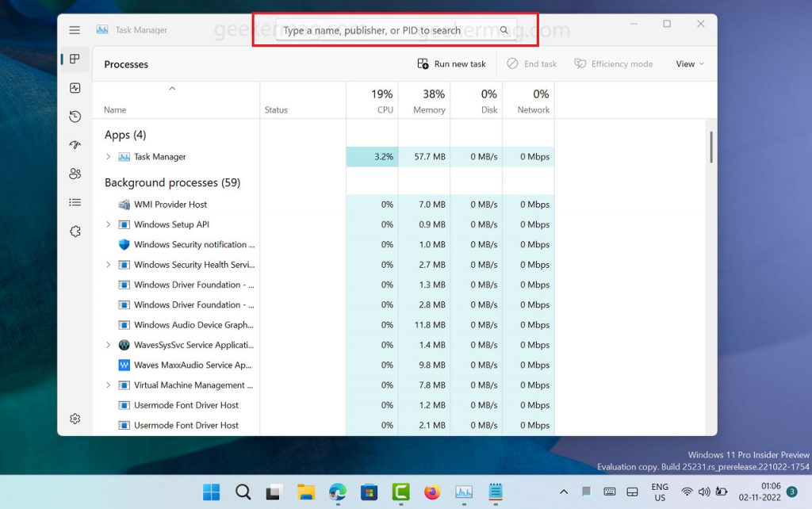The image size is (812, 509).
Task: Open the App history sidebar icon
Action: pos(75,117)
